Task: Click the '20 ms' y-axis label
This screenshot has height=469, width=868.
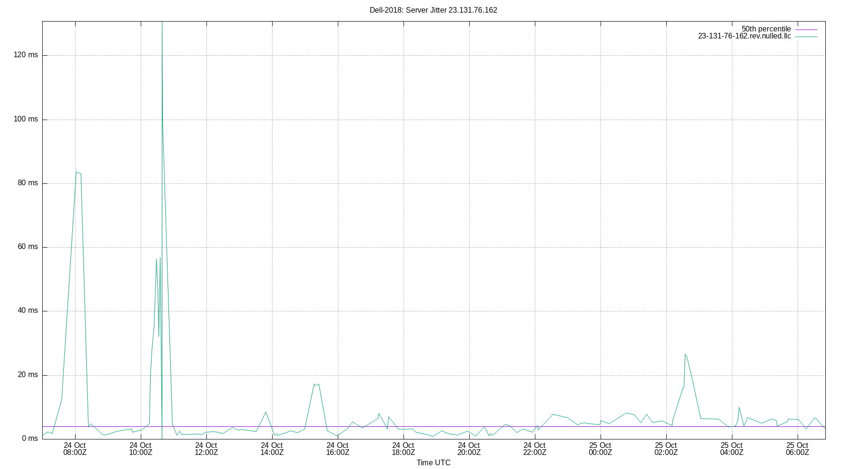Action: point(28,375)
